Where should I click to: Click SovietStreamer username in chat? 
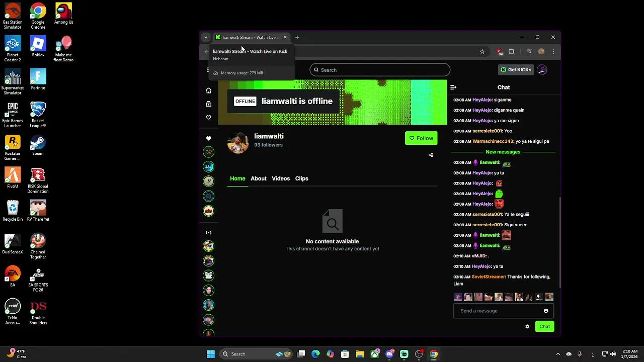(x=488, y=277)
